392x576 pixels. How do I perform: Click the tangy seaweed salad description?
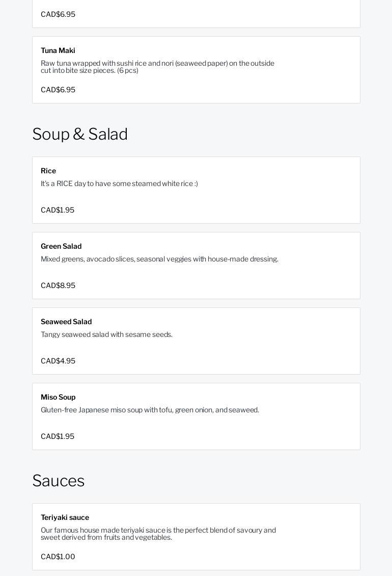click(106, 334)
